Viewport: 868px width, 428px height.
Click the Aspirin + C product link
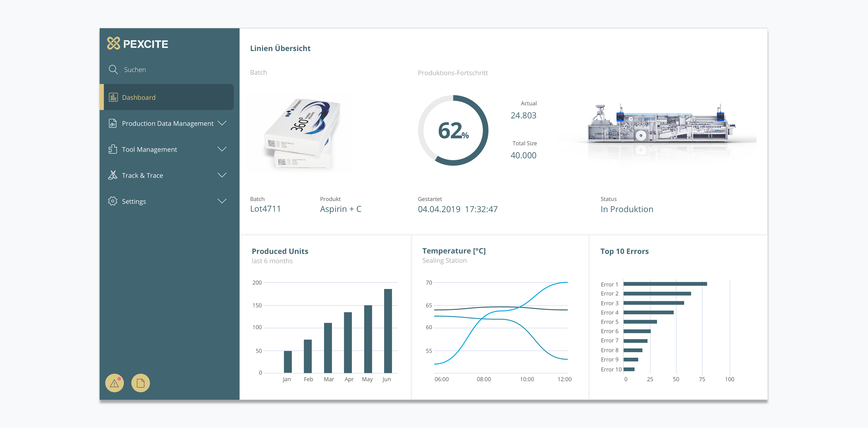point(340,209)
